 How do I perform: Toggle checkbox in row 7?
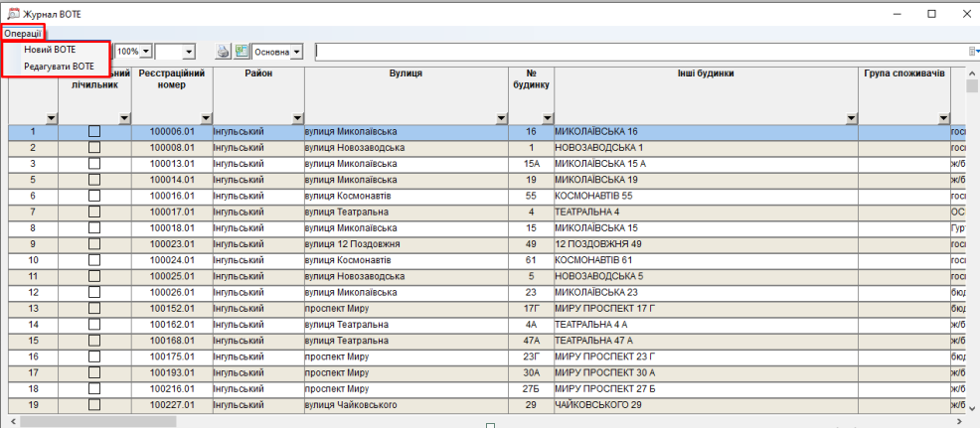94,212
